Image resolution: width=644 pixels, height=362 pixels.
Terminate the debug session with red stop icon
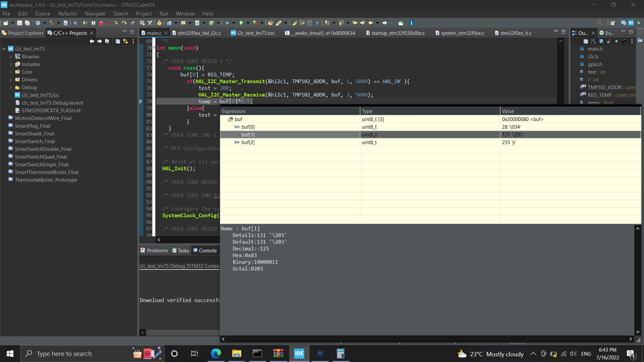tap(101, 23)
